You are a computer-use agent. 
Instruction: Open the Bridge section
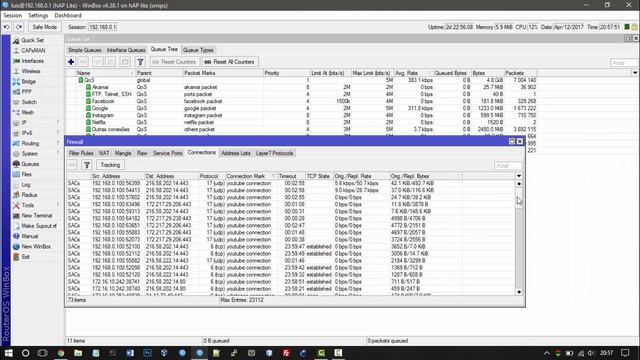[28, 82]
